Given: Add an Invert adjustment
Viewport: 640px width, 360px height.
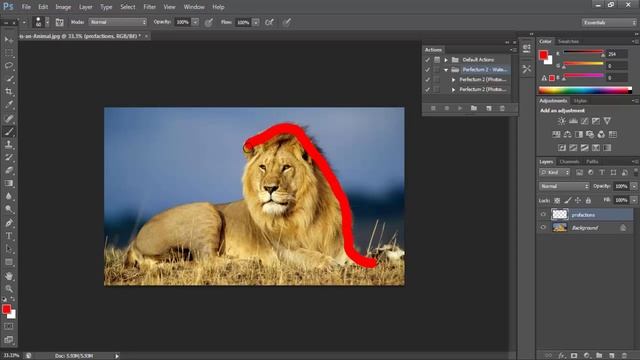Looking at the screenshot, I should [562, 148].
